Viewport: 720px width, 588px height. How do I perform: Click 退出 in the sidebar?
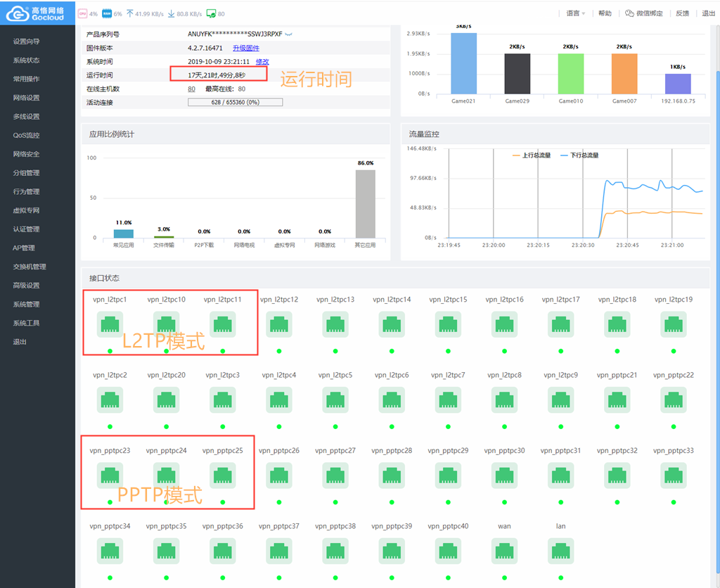click(x=20, y=342)
